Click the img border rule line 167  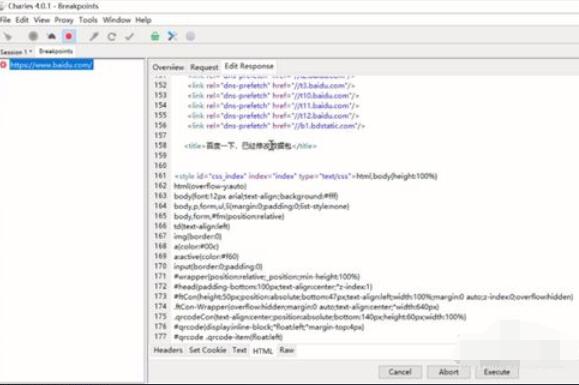pyautogui.click(x=198, y=236)
